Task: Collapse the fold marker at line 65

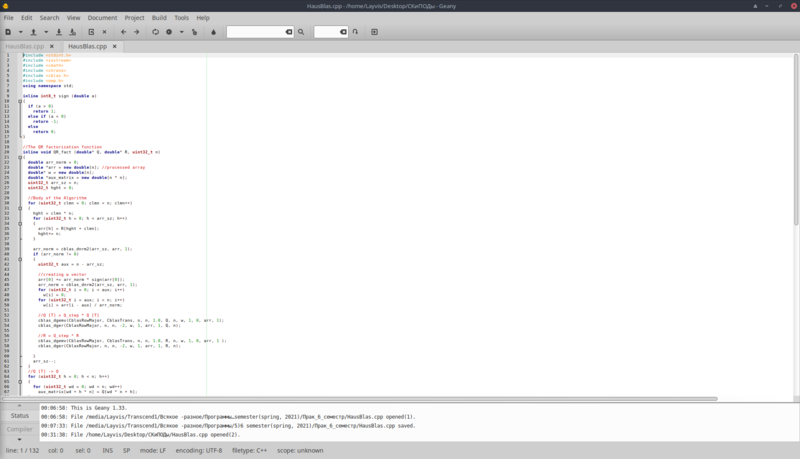Action: pos(20,381)
